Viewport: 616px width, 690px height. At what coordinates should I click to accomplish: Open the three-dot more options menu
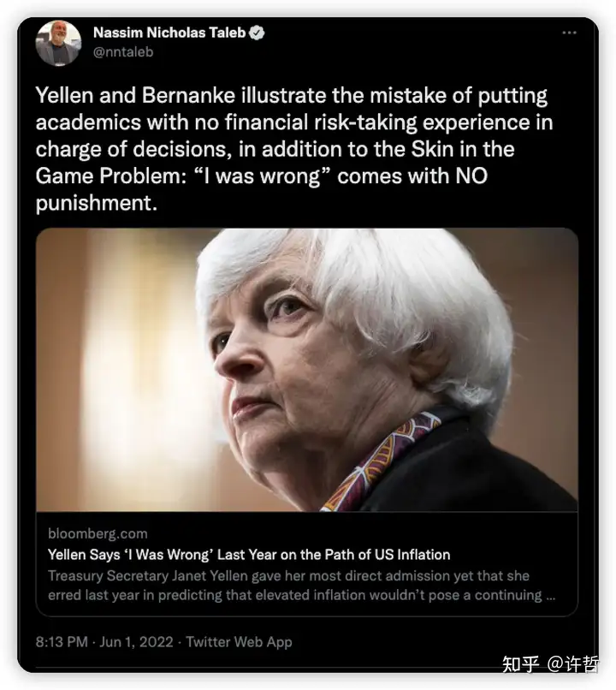click(569, 33)
